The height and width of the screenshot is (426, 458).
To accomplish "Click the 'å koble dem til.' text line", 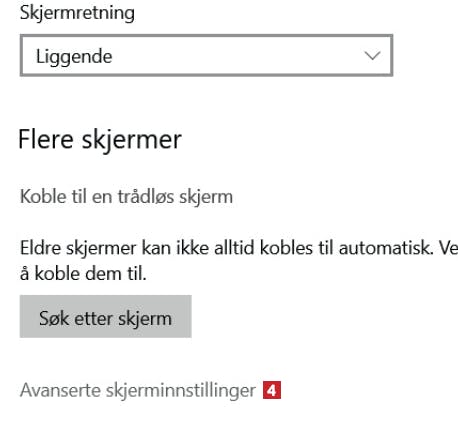I will [x=83, y=274].
